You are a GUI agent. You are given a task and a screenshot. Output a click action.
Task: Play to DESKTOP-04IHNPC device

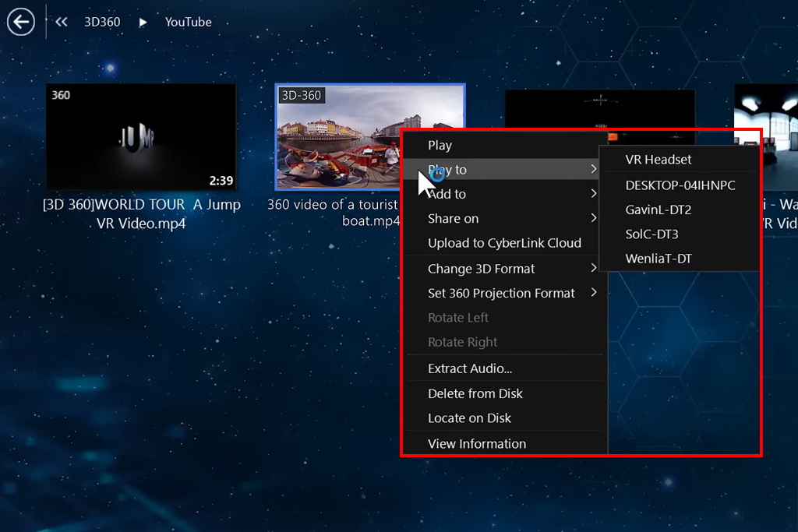680,185
